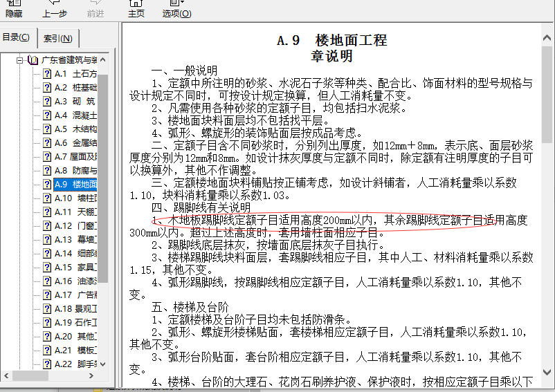The width and height of the screenshot is (555, 392).
Task: Click the 隐藏 (Hide) toolbar button
Action: point(14,9)
